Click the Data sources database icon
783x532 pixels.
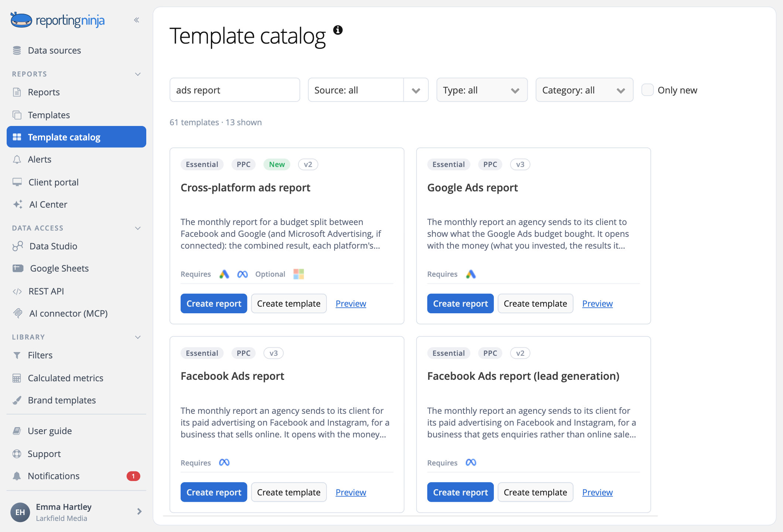(17, 50)
